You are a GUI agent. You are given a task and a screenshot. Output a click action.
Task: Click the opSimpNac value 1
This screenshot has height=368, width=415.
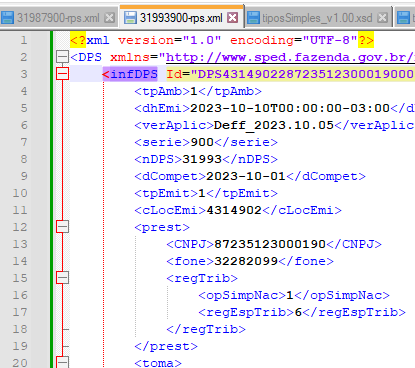pos(290,295)
